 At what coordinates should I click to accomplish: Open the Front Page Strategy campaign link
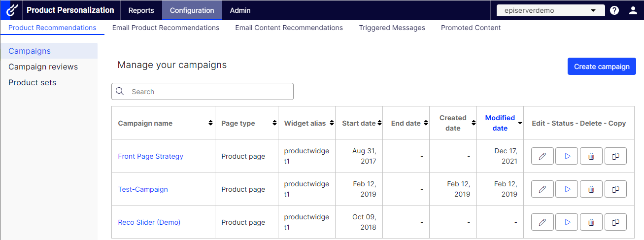click(x=150, y=156)
